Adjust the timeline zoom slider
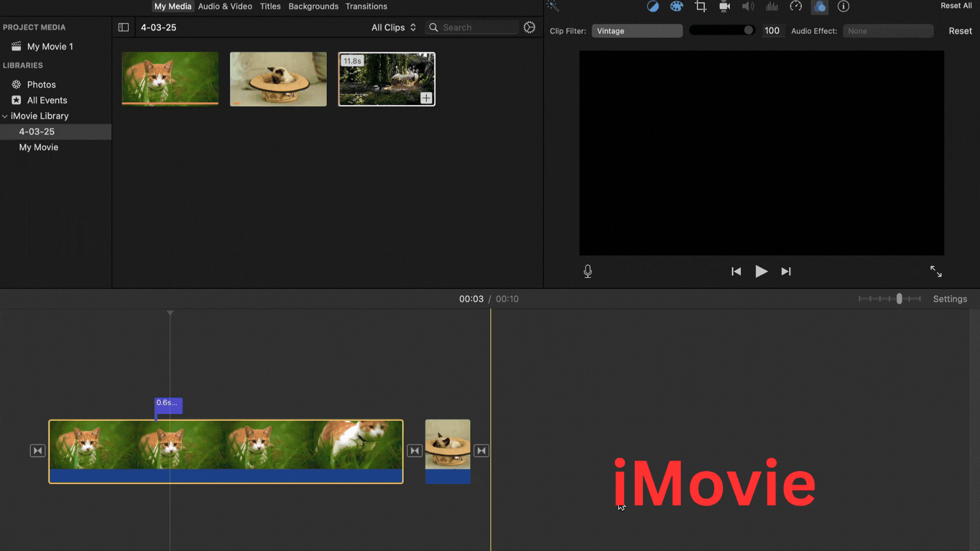Image resolution: width=980 pixels, height=551 pixels. pyautogui.click(x=890, y=299)
